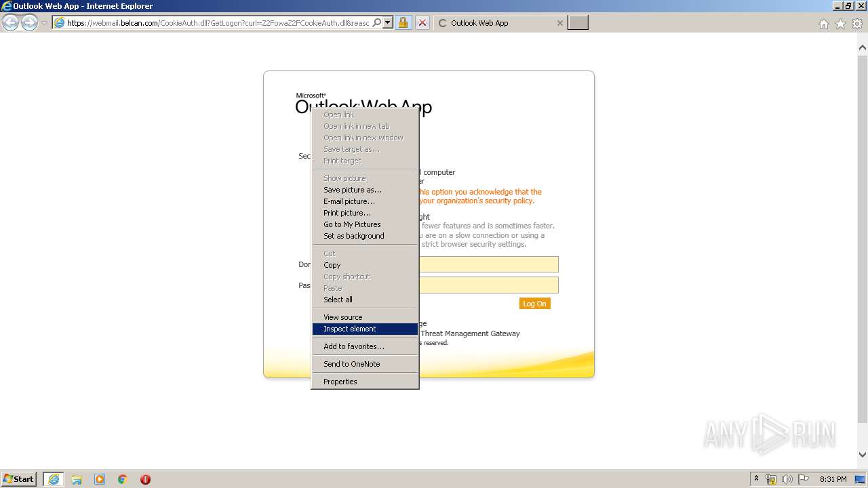Choose Inspect element menu entry
Screen dimensions: 868x488
click(x=365, y=329)
